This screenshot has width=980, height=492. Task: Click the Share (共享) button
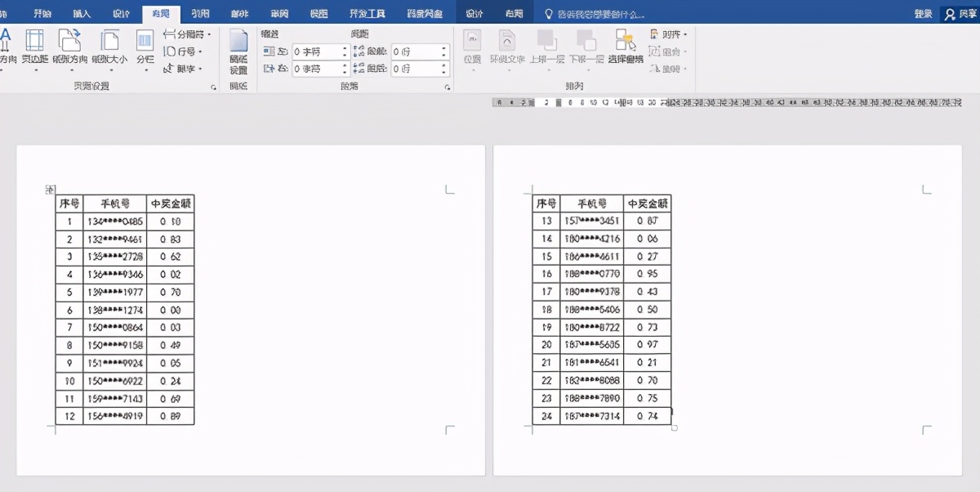(961, 14)
